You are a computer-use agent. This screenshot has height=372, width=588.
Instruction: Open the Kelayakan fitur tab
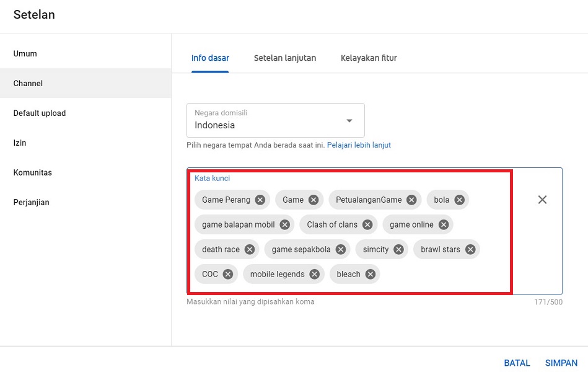click(369, 58)
